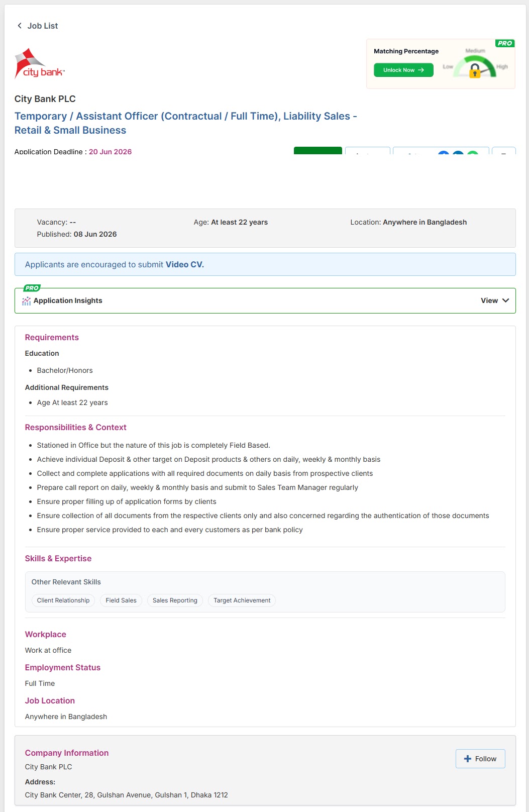Select the Target Achievement skill tag

click(x=242, y=600)
